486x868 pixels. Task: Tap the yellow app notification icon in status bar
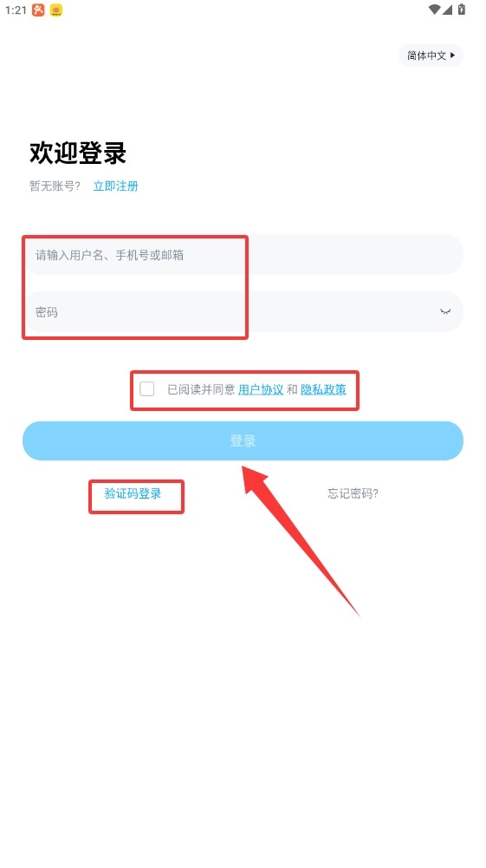pos(55,10)
